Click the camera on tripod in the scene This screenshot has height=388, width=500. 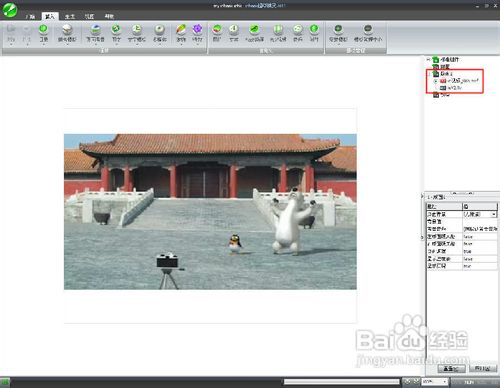pyautogui.click(x=169, y=270)
